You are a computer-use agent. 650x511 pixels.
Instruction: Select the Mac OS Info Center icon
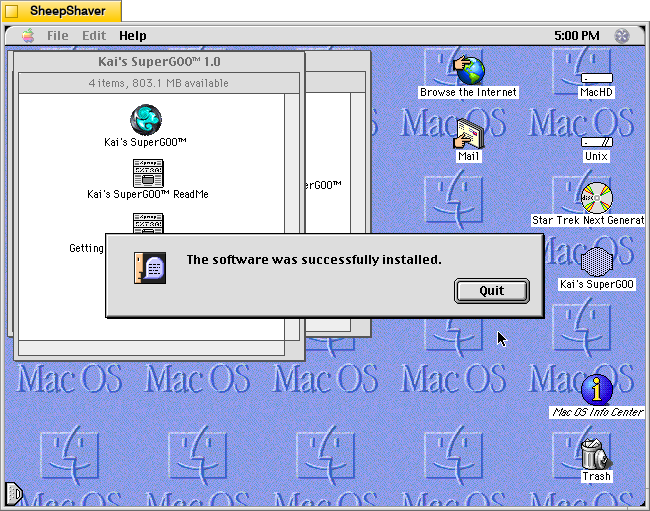597,390
